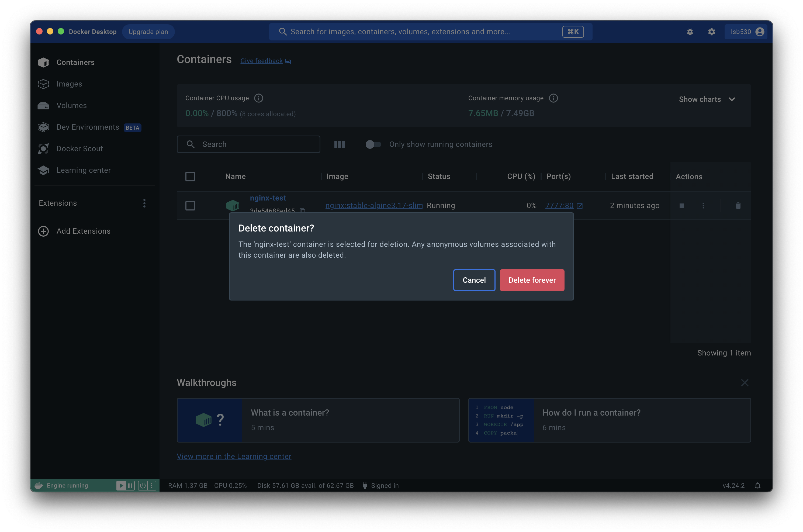Screen dimensions: 803x532
Task: Click memory usage info icon
Action: click(x=553, y=98)
